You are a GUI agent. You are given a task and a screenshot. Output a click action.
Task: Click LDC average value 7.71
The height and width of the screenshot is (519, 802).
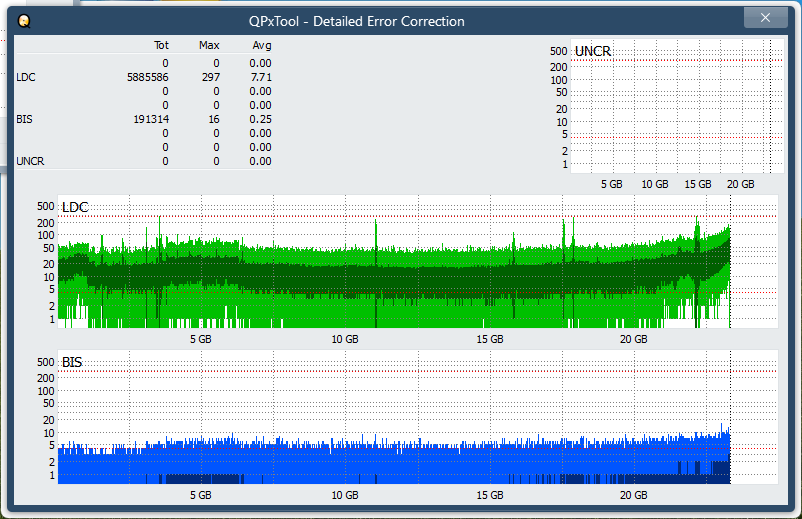pyautogui.click(x=261, y=77)
